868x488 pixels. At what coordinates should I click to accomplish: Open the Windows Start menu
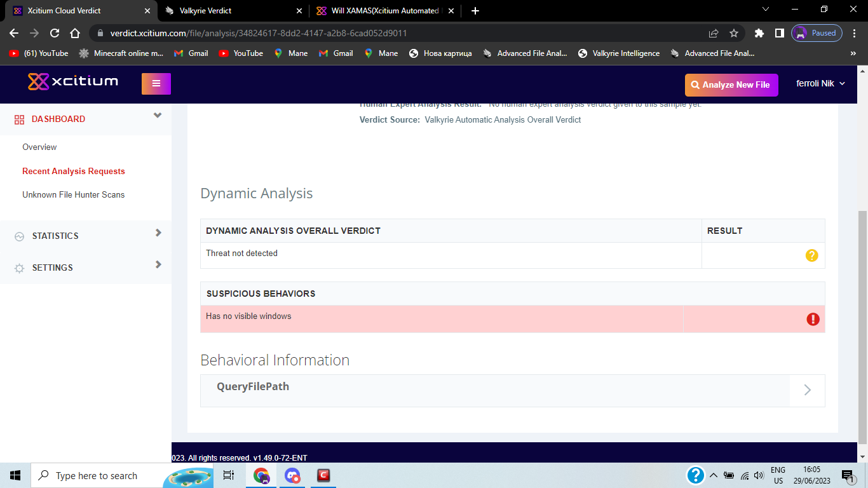pos(15,475)
